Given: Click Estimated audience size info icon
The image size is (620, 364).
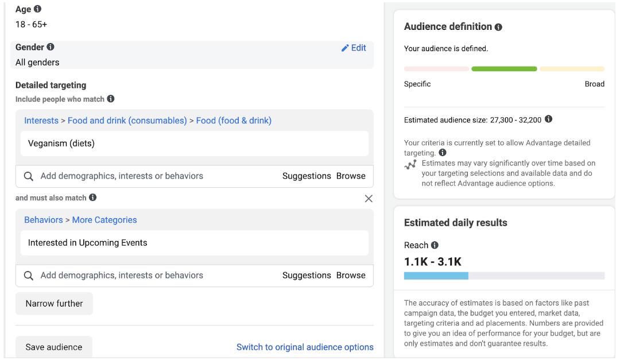Looking at the screenshot, I should (548, 119).
